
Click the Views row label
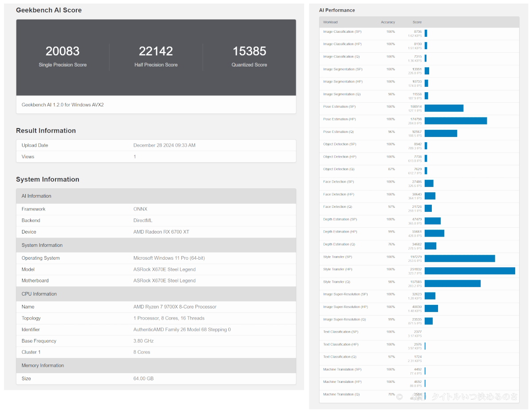28,156
